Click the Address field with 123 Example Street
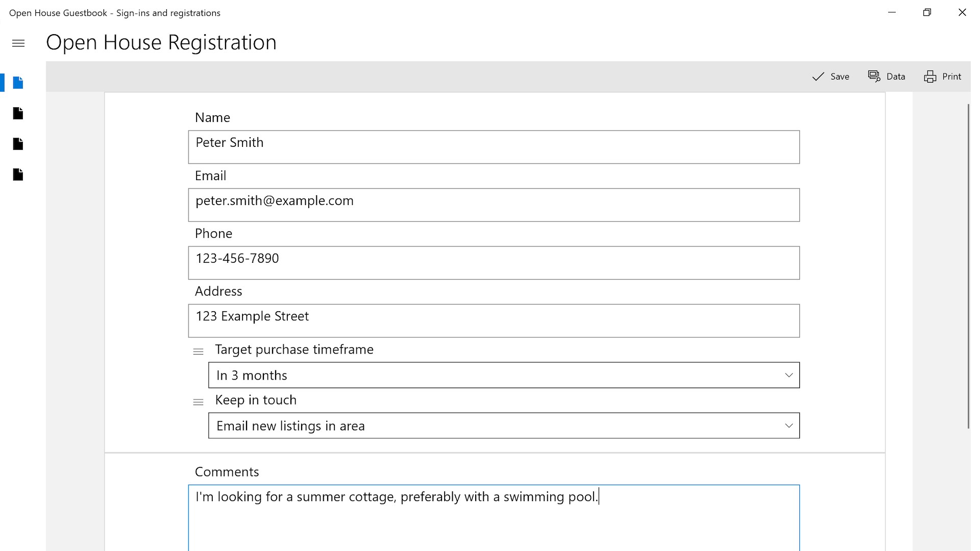Screen dimensions: 980x551 (494, 321)
